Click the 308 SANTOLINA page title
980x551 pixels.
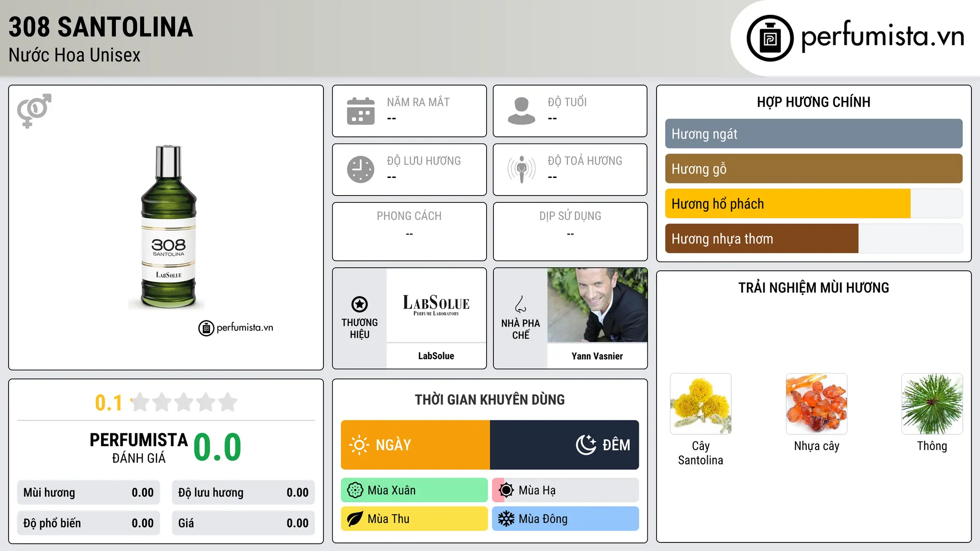(x=101, y=27)
